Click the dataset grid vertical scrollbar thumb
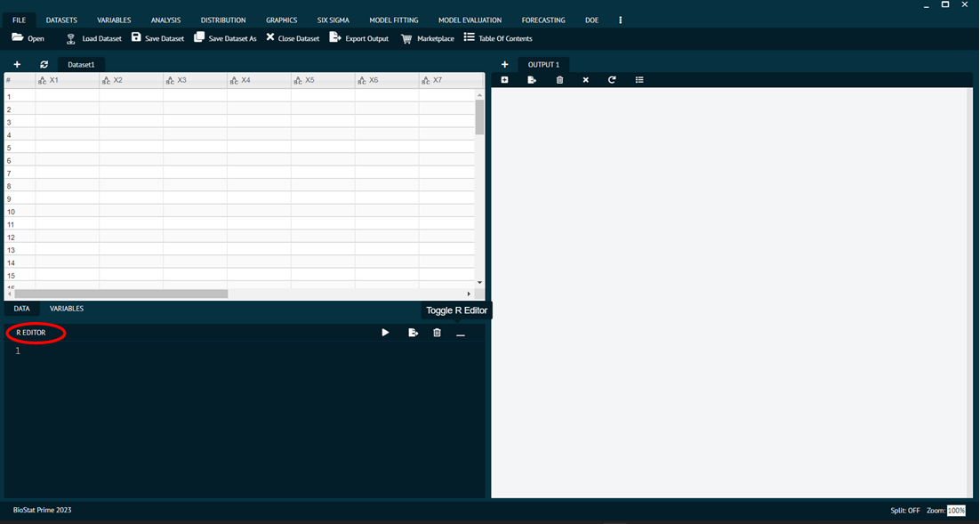980x524 pixels. point(480,117)
